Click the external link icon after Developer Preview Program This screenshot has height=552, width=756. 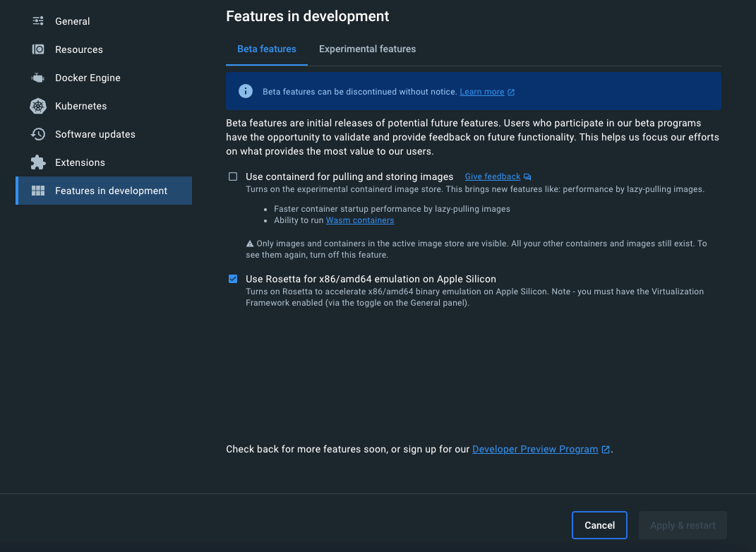[605, 449]
